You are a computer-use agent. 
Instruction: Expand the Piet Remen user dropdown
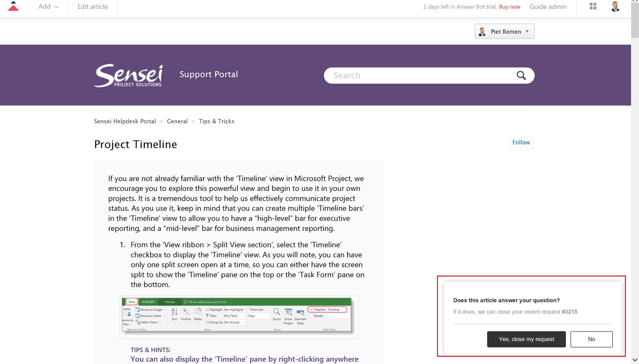click(504, 32)
